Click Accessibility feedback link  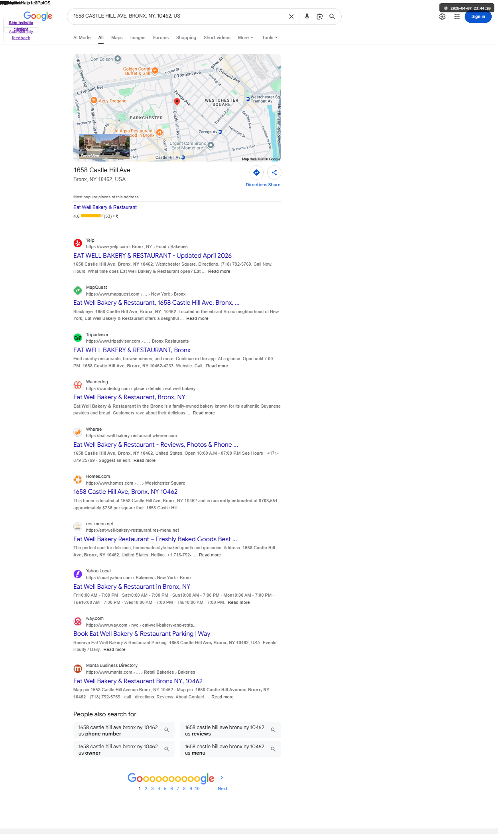click(21, 35)
